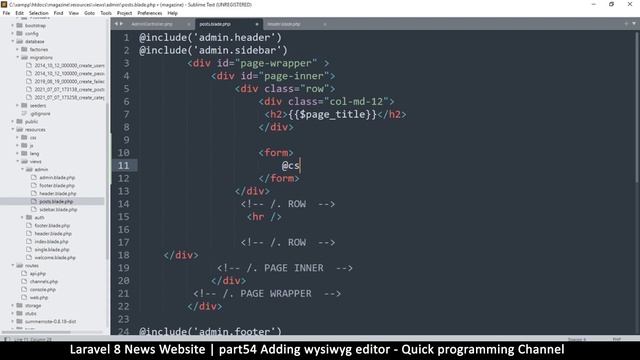Click the editor vertical scrollbar

pyautogui.click(x=636, y=107)
